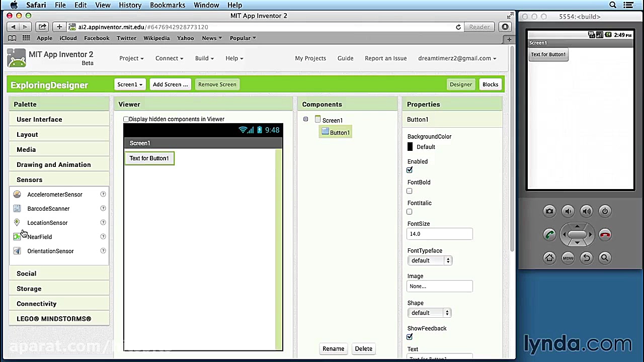This screenshot has height=362, width=644.
Task: Collapse the Screen1 component tree node
Action: (305, 120)
